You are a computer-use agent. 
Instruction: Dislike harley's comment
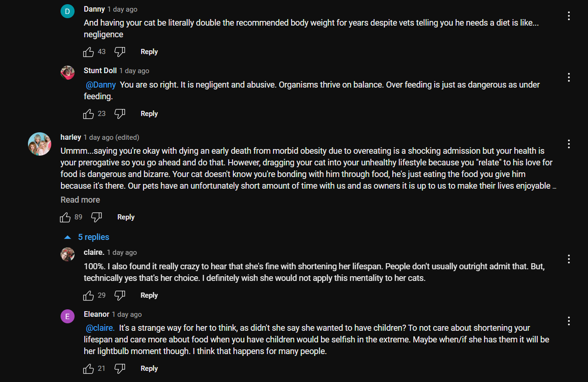(x=96, y=217)
